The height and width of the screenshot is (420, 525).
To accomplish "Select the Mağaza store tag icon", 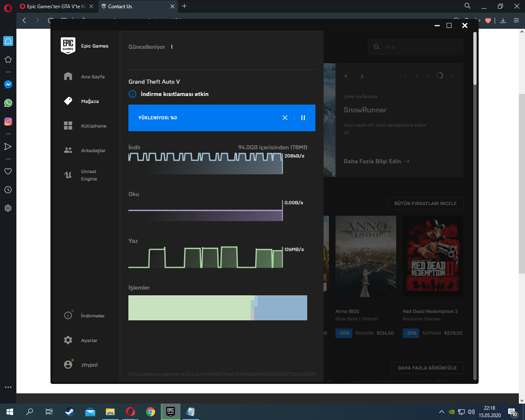I will pyautogui.click(x=68, y=101).
